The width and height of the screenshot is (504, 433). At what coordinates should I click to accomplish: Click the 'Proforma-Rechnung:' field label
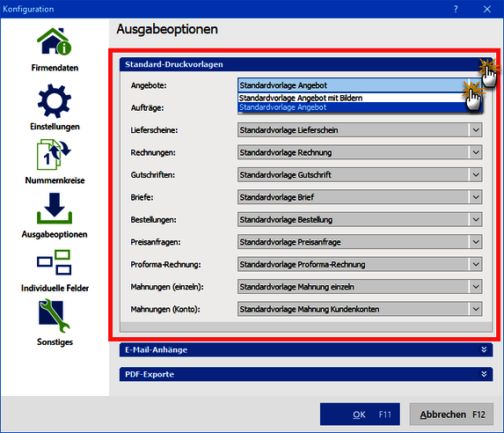pyautogui.click(x=165, y=264)
